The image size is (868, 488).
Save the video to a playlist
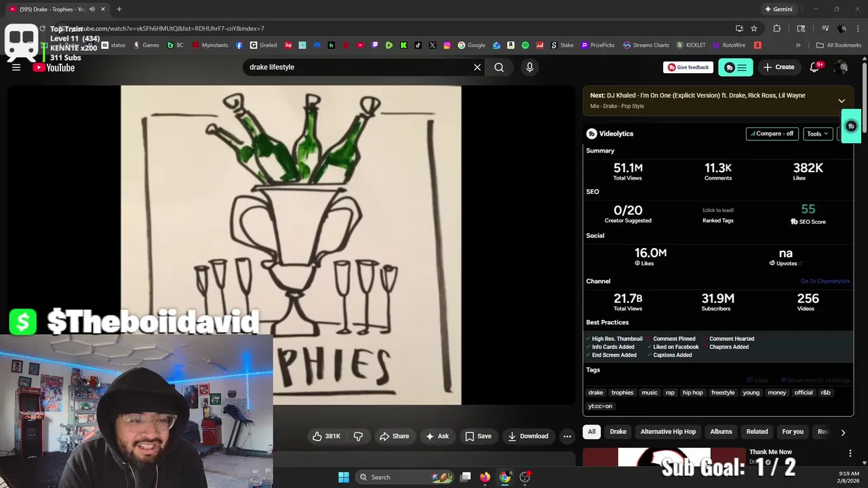click(x=478, y=436)
